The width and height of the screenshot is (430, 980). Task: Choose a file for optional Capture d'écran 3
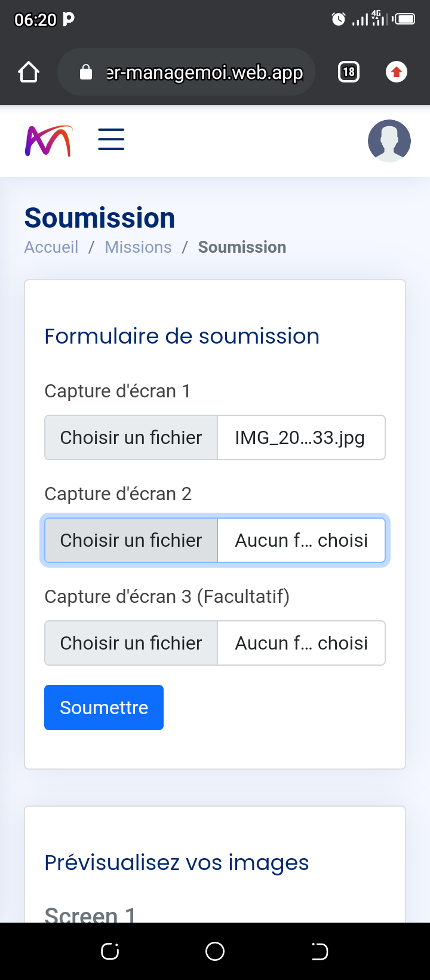[131, 643]
